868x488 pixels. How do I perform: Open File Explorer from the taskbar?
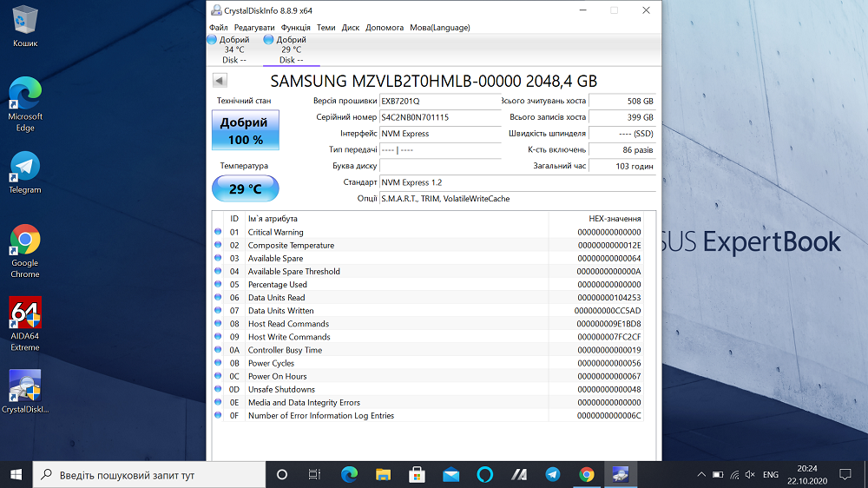coord(383,475)
